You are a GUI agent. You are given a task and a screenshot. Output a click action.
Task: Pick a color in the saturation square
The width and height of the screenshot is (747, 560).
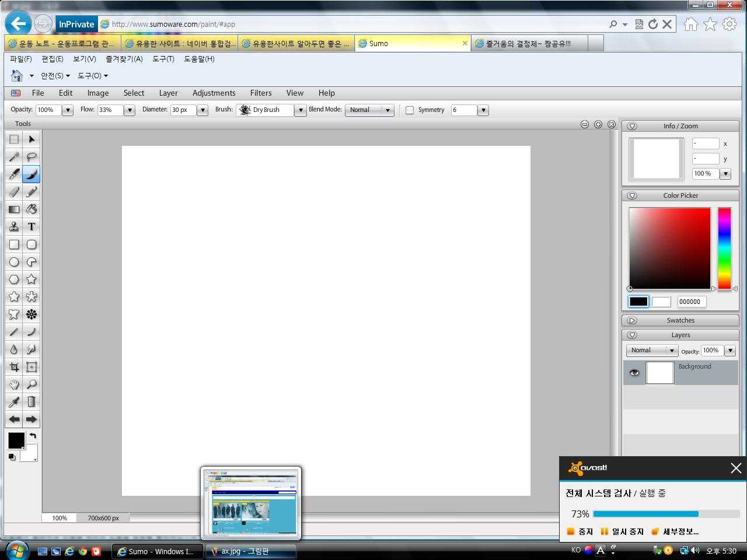[670, 249]
